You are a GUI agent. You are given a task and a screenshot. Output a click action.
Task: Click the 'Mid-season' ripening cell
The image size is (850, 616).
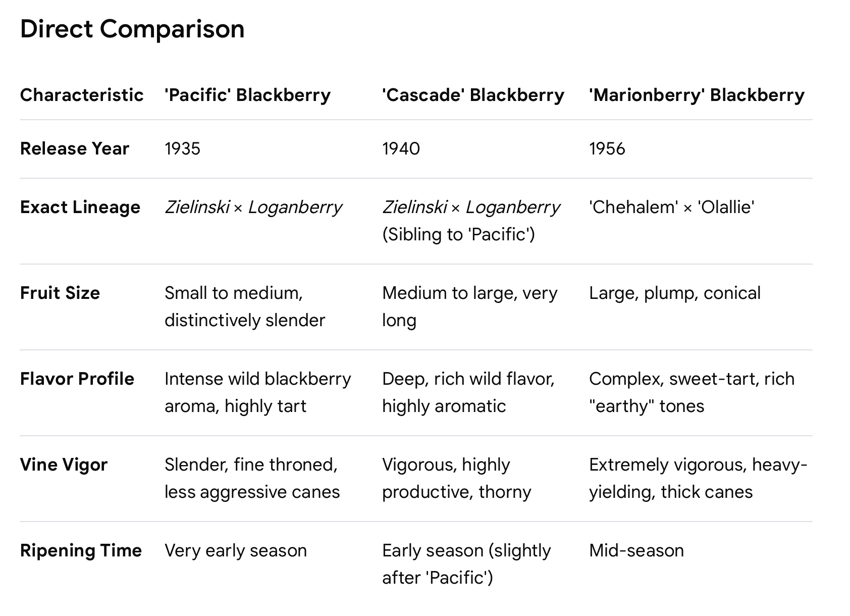coord(636,550)
